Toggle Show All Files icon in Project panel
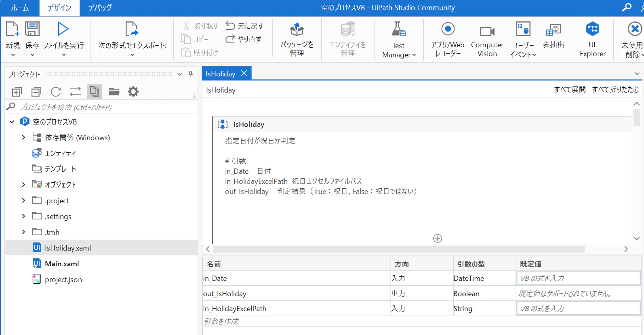 (x=95, y=92)
